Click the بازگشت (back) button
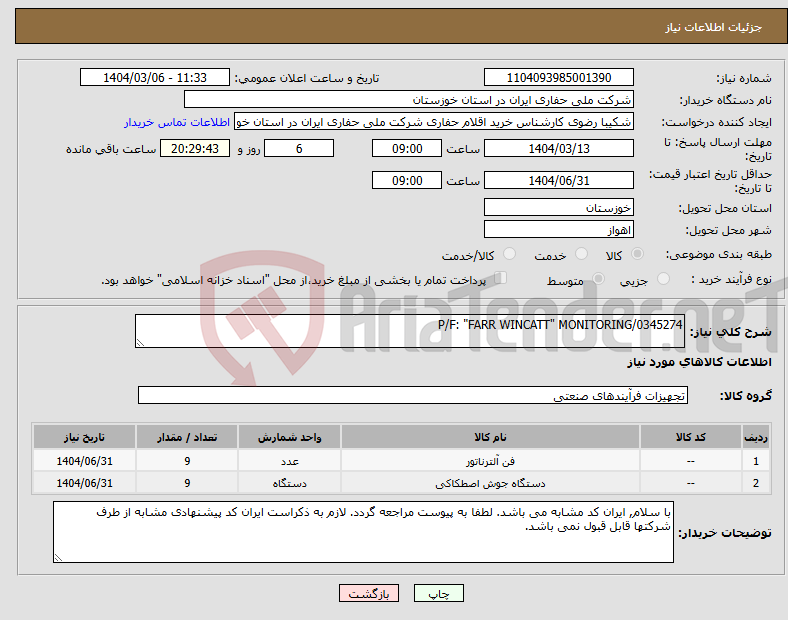This screenshot has width=788, height=620. 369,593
